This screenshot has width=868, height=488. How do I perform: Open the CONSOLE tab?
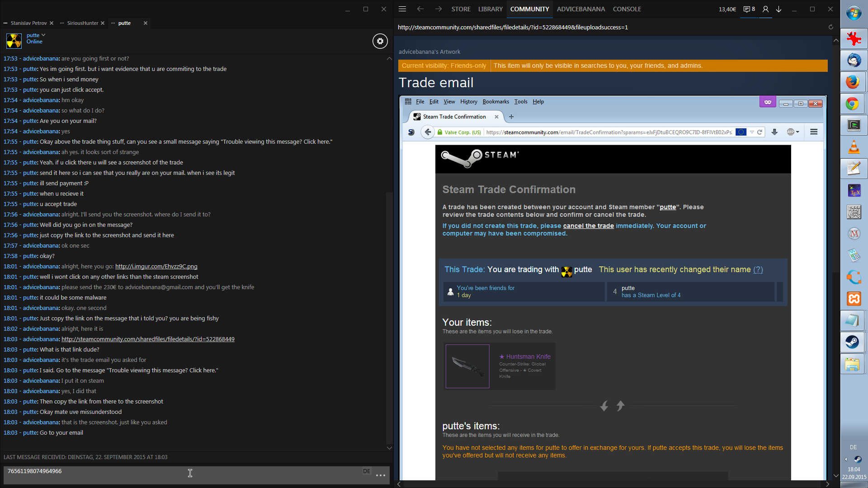point(627,9)
